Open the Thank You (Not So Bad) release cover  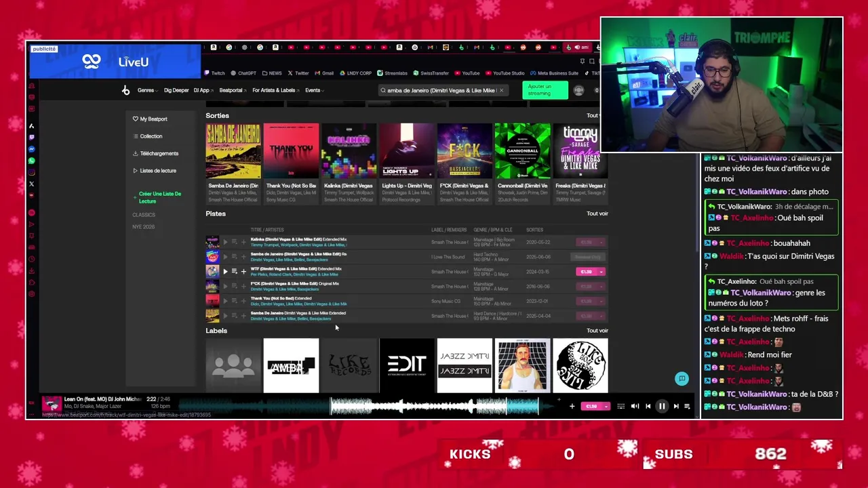pyautogui.click(x=291, y=151)
